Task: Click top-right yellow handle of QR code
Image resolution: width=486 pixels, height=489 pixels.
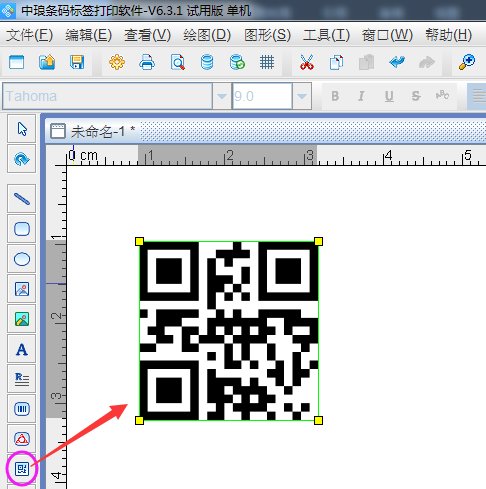Action: click(x=318, y=241)
